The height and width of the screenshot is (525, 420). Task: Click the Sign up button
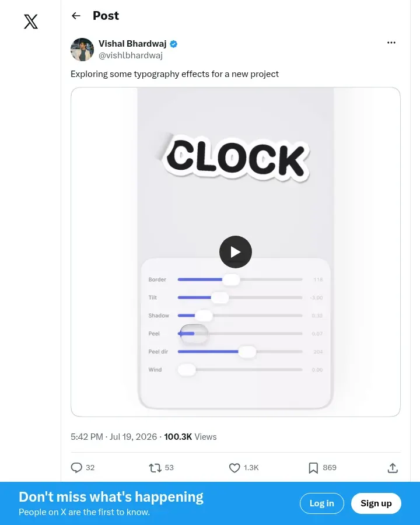tap(376, 503)
